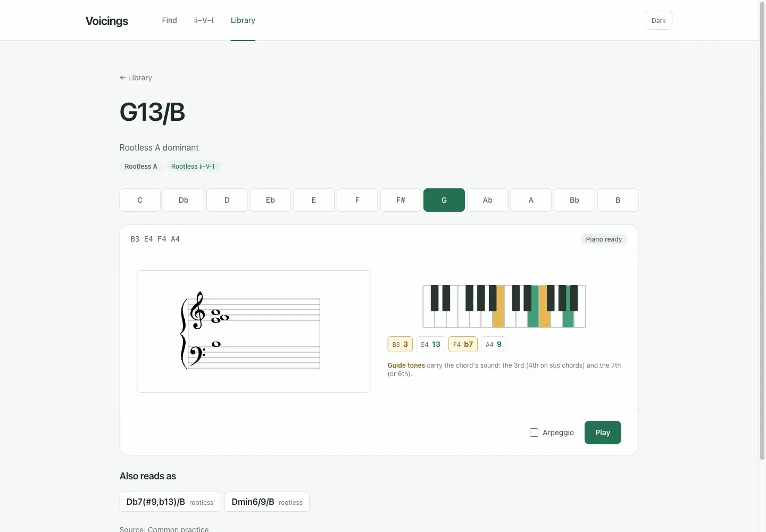The width and height of the screenshot is (766, 532).
Task: Click the Rootless A tag
Action: tap(141, 167)
